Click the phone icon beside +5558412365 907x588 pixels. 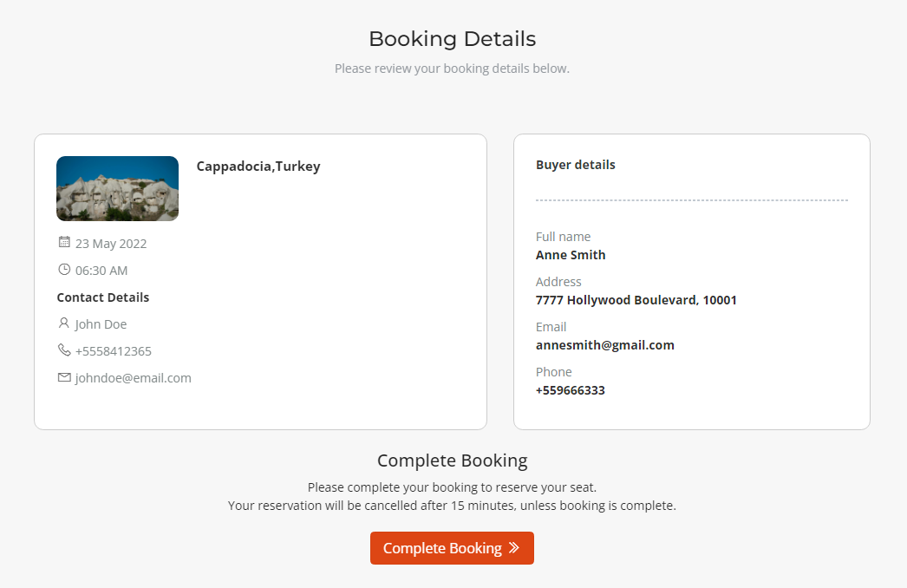(x=64, y=350)
